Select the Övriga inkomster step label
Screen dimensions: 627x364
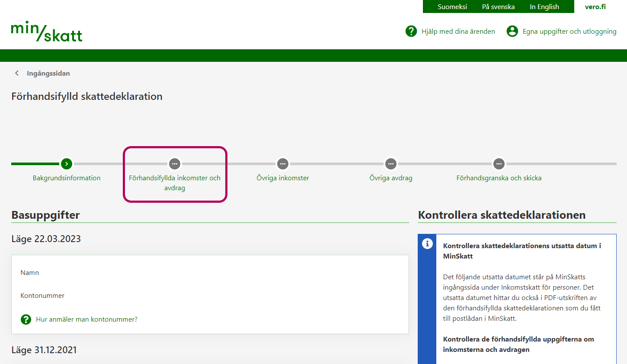[283, 178]
